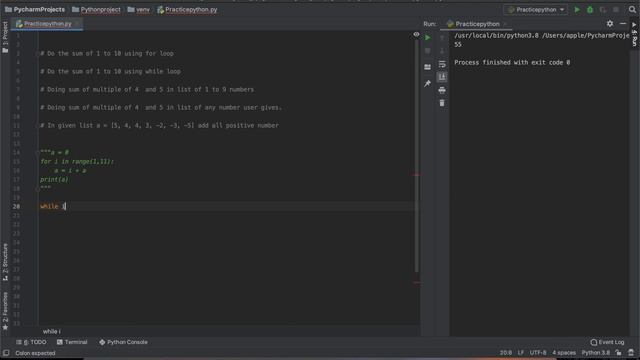The image size is (640, 360).
Task: Close the Practicepython.py editor tab
Action: coord(77,24)
